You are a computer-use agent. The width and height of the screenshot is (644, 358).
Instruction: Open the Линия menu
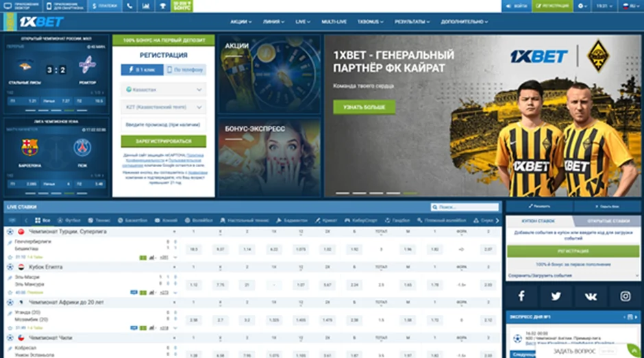point(273,22)
